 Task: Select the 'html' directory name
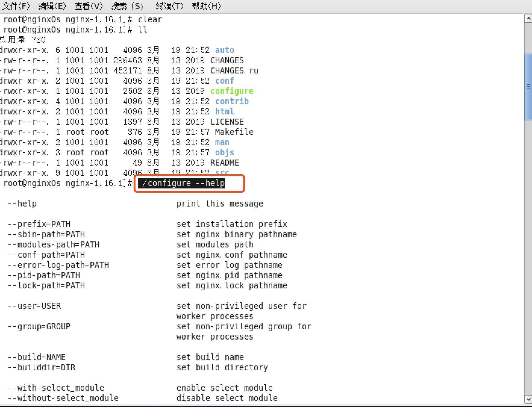coord(225,112)
